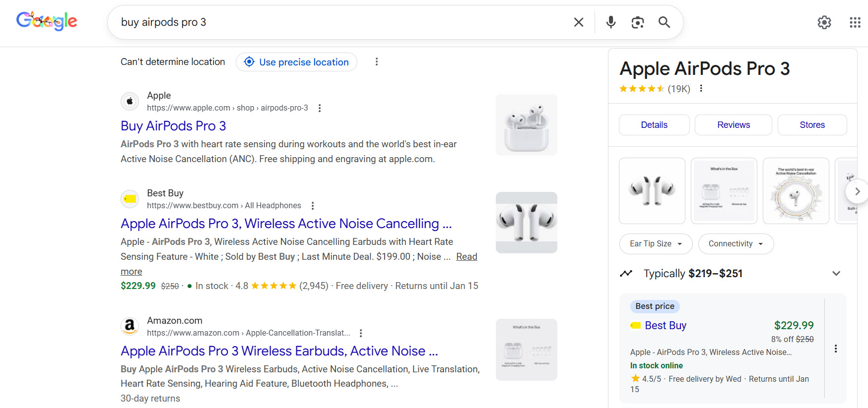Click the 19K ratings count
Image resolution: width=868 pixels, height=408 pixels.
click(679, 89)
